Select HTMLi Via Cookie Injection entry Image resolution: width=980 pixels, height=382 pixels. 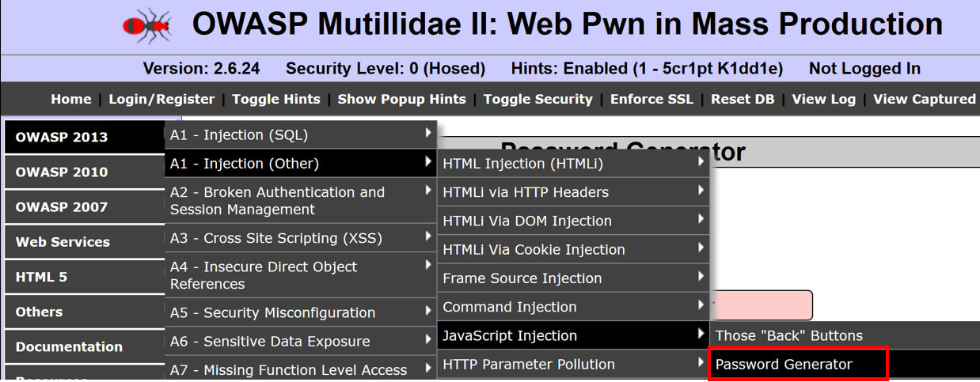573,249
